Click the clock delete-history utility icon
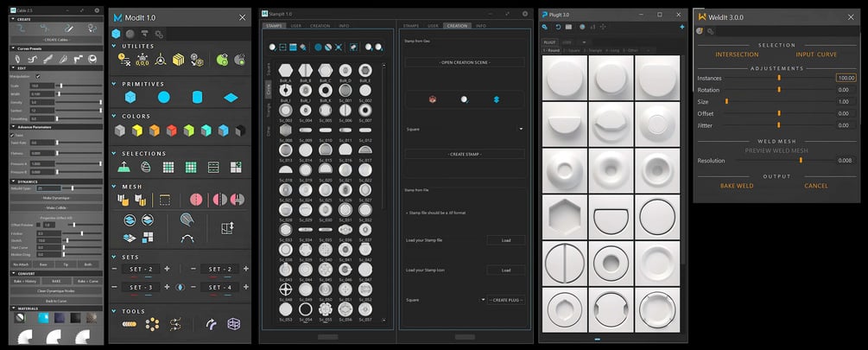This screenshot has height=350, width=868. [x=124, y=60]
